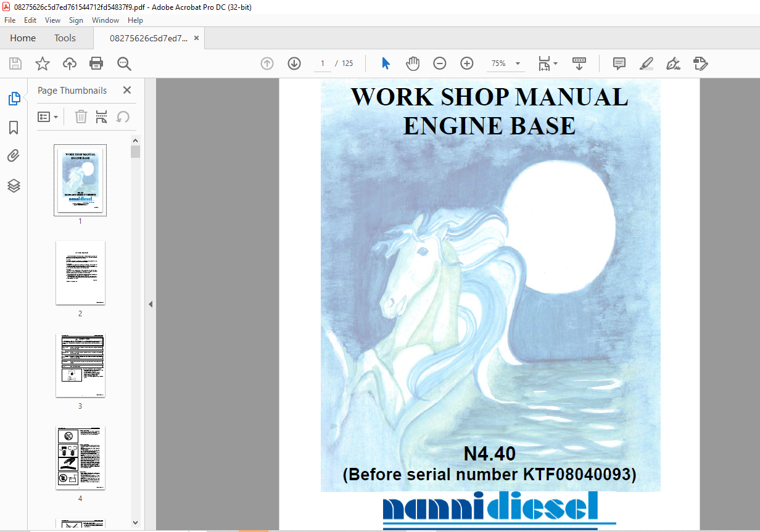Upload file to cloud icon
Screen dimensions: 760x532
tap(70, 63)
